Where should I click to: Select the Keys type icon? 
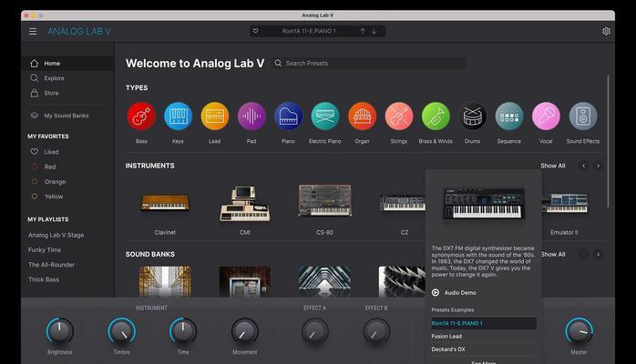[178, 116]
